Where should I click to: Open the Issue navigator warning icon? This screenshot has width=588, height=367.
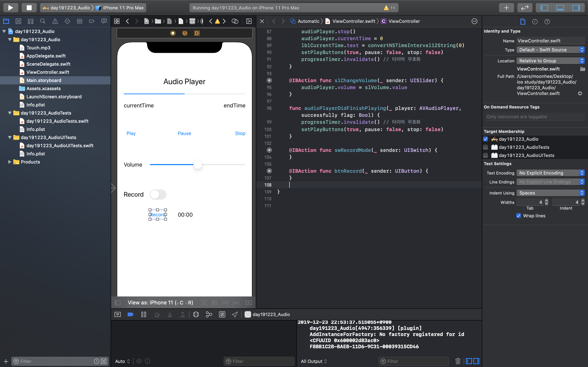click(55, 21)
